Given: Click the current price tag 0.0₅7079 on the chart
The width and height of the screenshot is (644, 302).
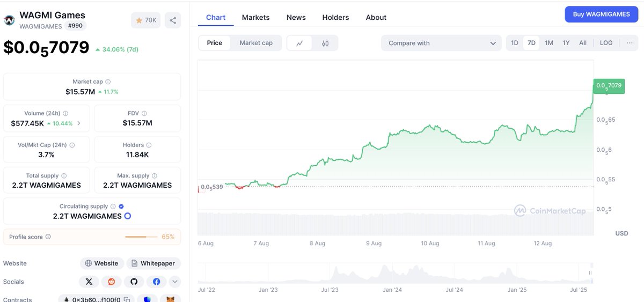Looking at the screenshot, I should pos(609,86).
